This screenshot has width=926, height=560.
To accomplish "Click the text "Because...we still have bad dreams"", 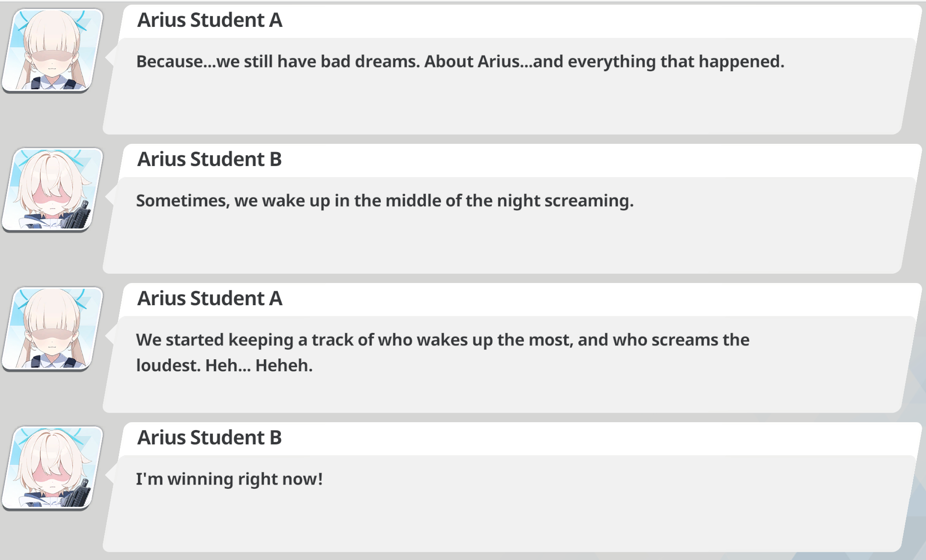I will click(x=278, y=62).
